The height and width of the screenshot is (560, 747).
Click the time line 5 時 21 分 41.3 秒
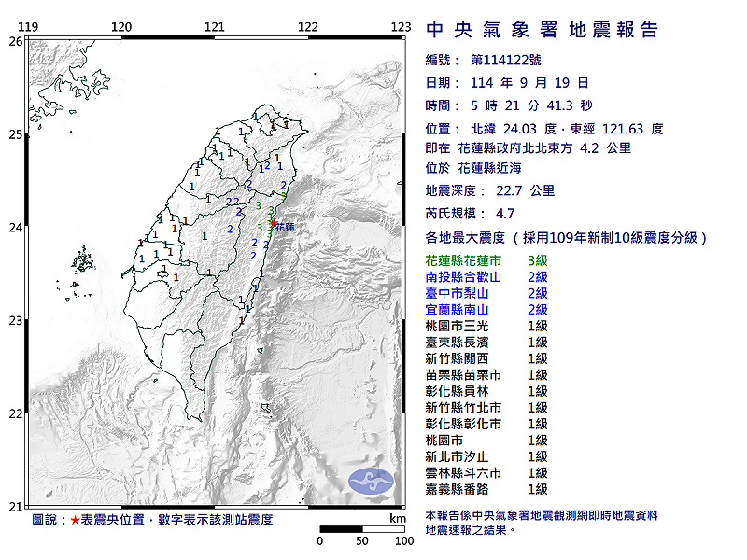[531, 105]
